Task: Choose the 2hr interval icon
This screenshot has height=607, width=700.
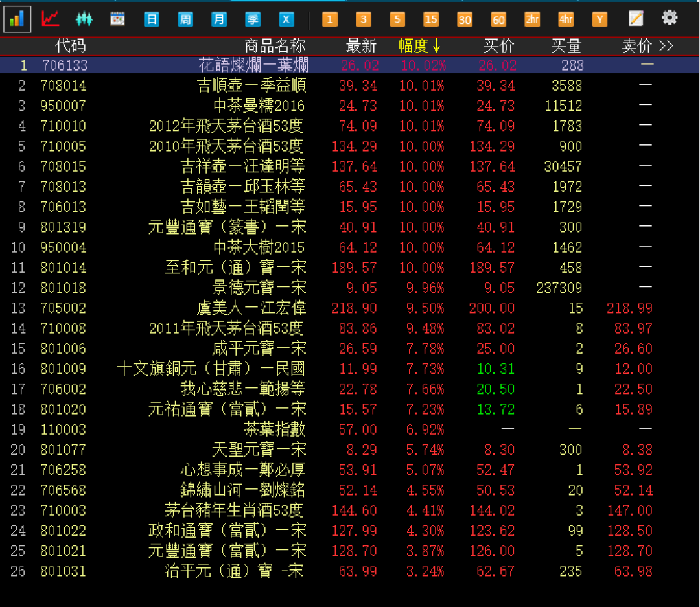Action: tap(532, 19)
